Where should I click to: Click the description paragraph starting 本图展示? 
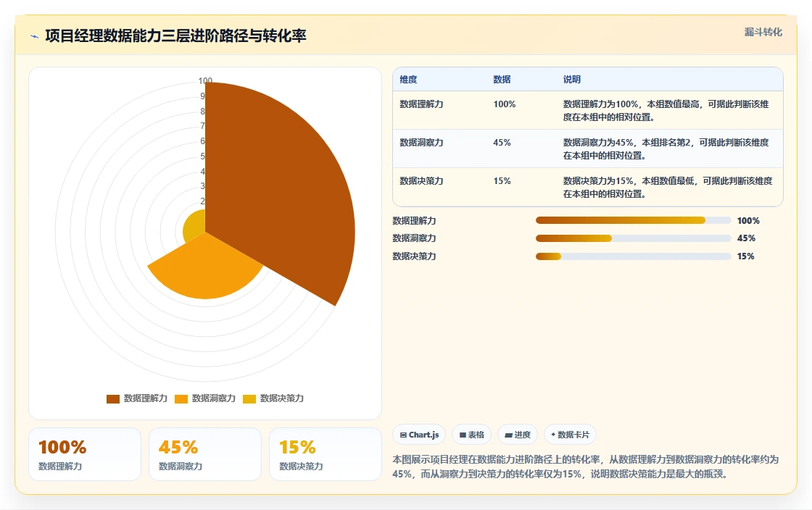pyautogui.click(x=586, y=467)
